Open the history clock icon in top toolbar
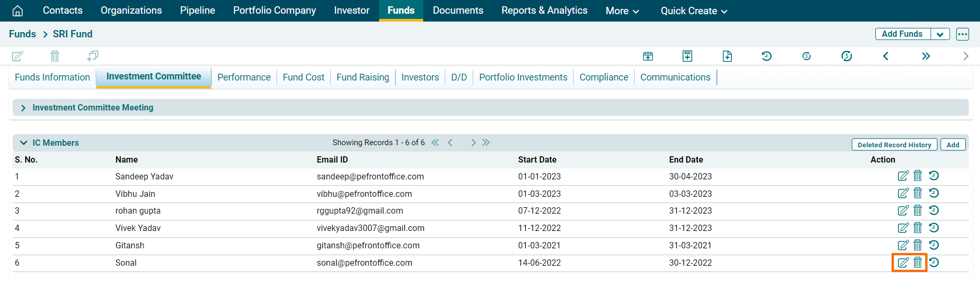Viewport: 980px width, 282px height. [x=767, y=56]
